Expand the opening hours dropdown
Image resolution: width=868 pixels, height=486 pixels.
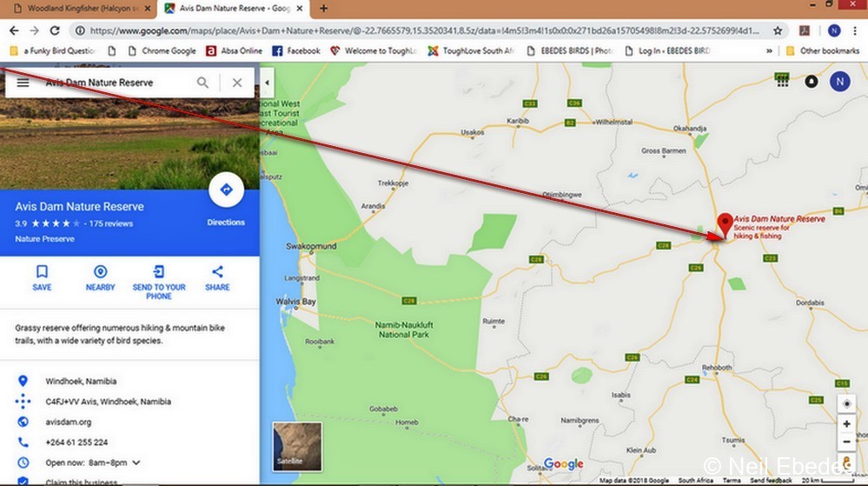136,463
